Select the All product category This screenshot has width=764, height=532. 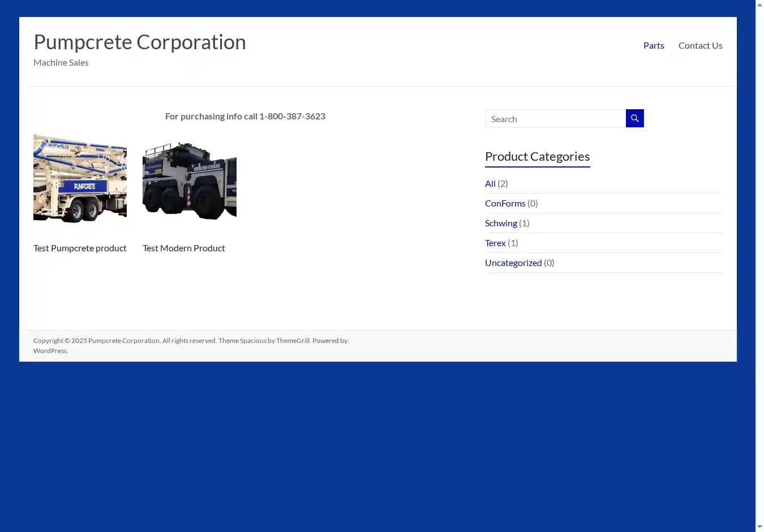490,183
